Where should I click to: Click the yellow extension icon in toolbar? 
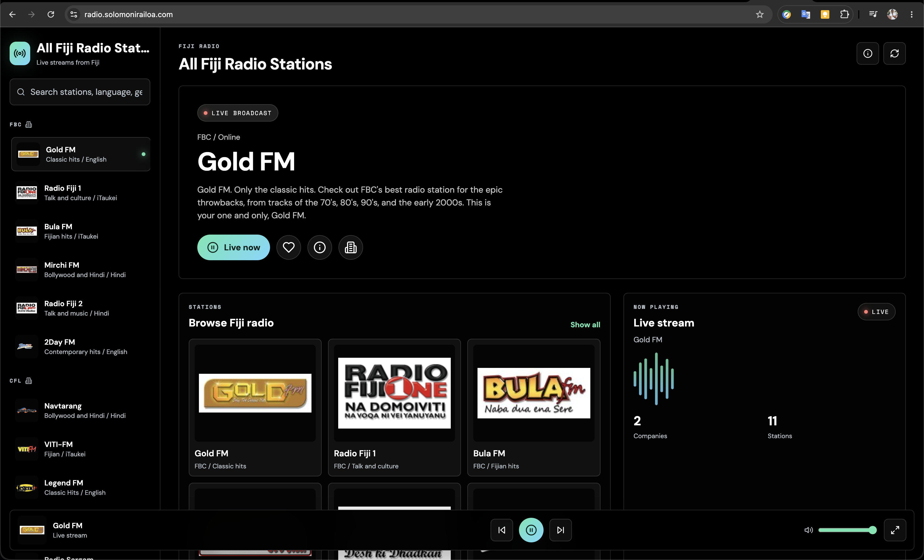825,14
